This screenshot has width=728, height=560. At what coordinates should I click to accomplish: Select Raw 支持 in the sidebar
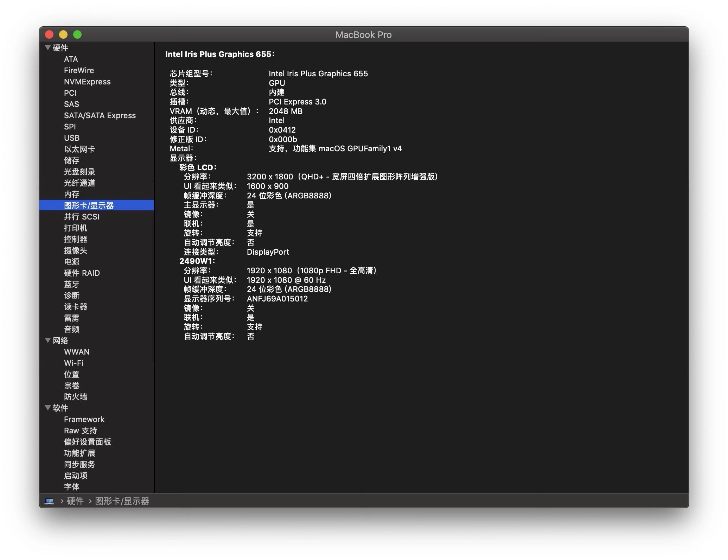[81, 431]
